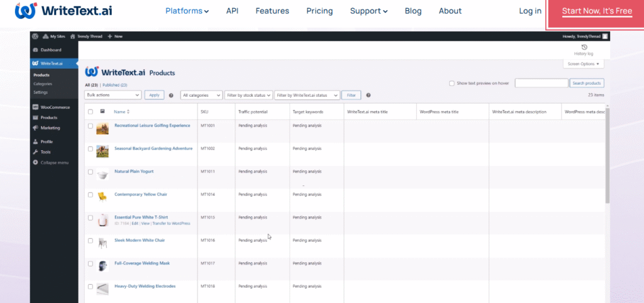The height and width of the screenshot is (303, 644).
Task: Open the History log icon
Action: click(584, 48)
